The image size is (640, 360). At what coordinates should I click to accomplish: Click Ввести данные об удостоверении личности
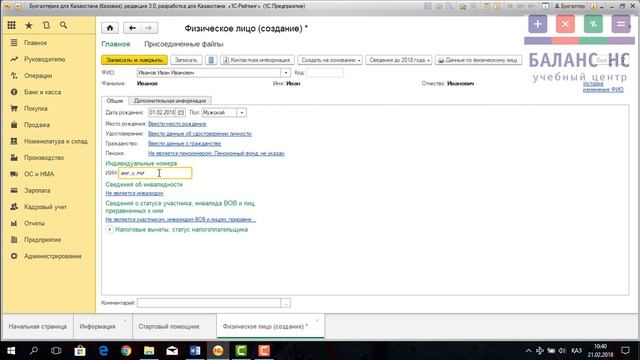click(200, 133)
